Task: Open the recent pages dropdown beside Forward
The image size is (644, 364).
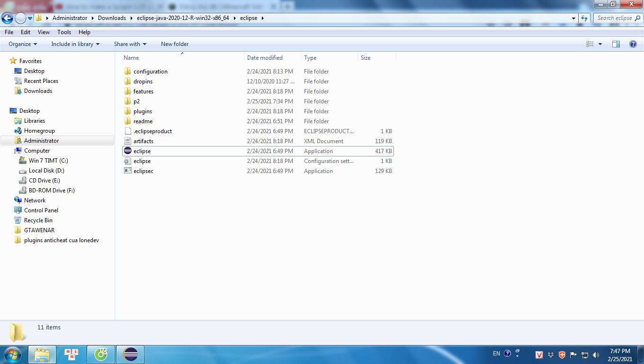Action: pyautogui.click(x=30, y=18)
